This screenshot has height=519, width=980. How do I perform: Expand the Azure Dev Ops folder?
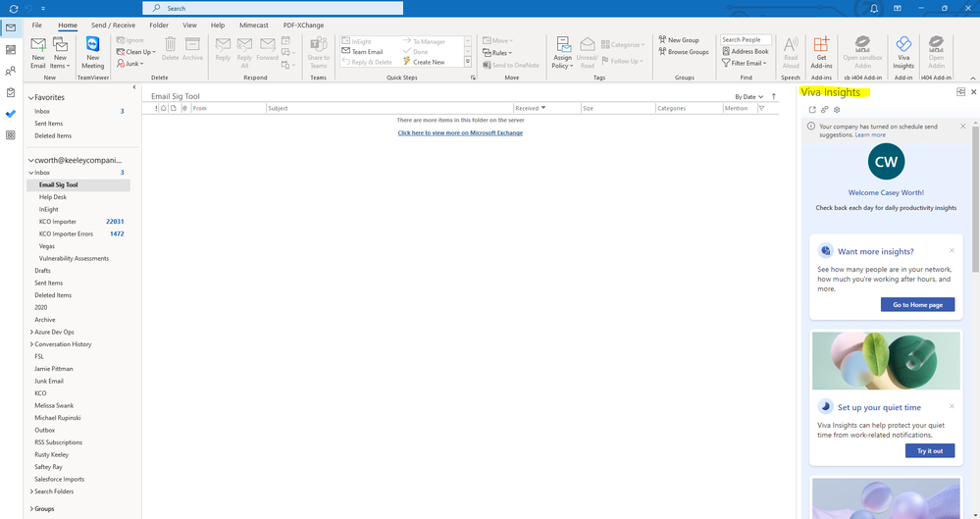[31, 332]
